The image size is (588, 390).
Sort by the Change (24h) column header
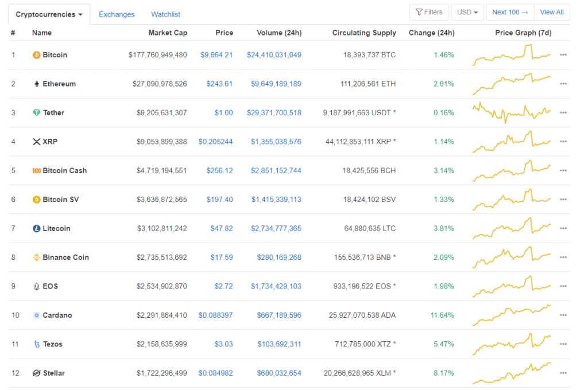431,33
